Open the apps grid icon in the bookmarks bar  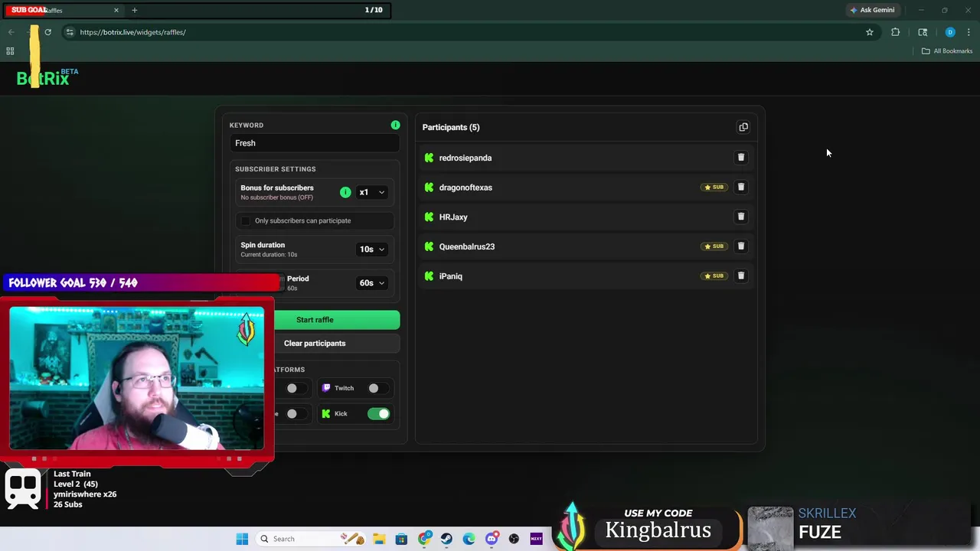pos(10,51)
